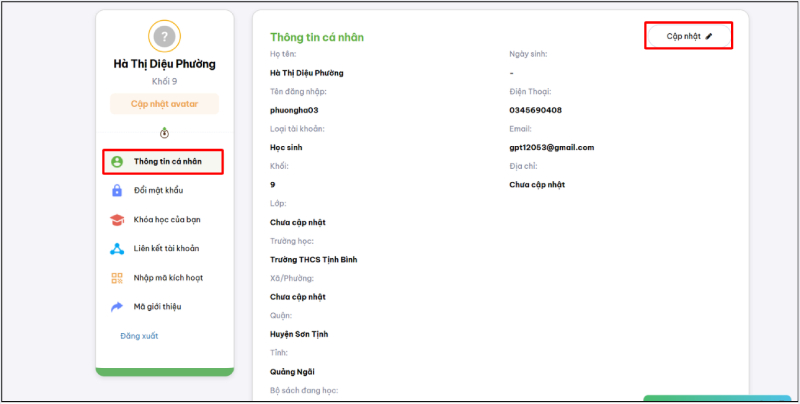This screenshot has height=404, width=800.
Task: Click the red graduation cap icon
Action: 116,219
